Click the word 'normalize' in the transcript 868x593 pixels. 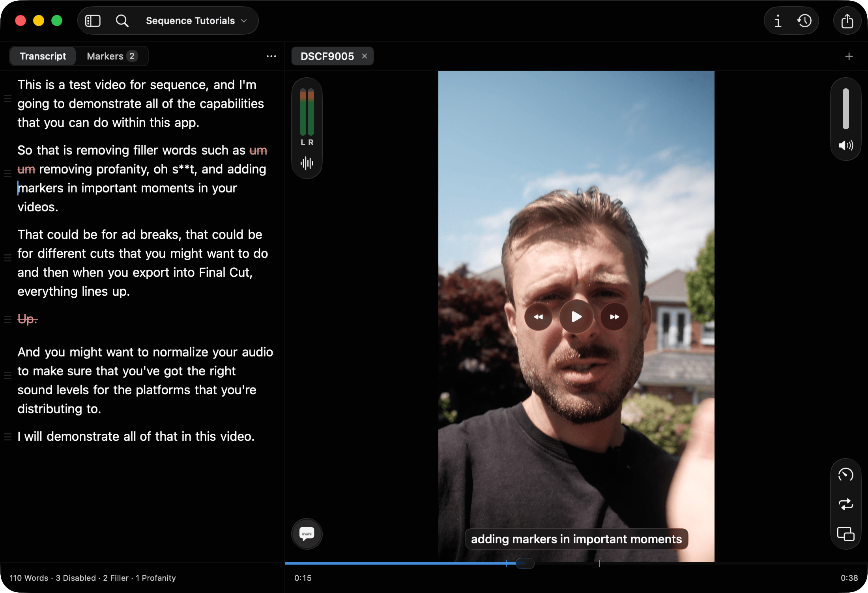180,352
